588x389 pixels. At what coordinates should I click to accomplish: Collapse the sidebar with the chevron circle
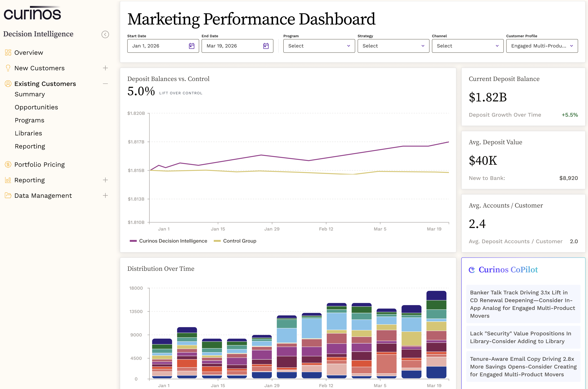coord(105,34)
